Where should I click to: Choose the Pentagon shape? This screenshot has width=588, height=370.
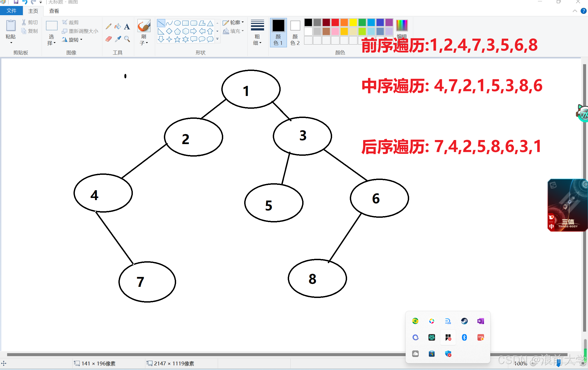pos(177,31)
